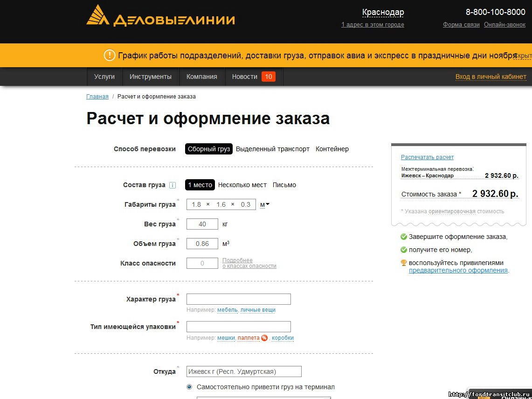Click Вход в личный кабинет link

tap(491, 77)
